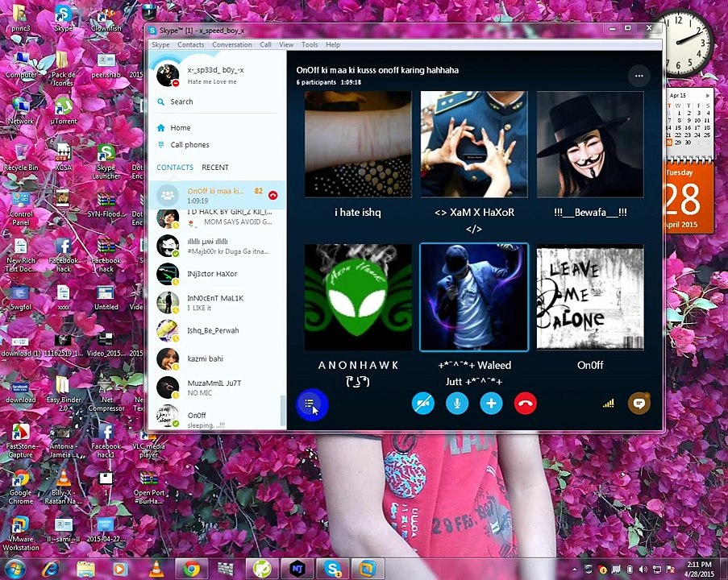Open Control Panel desktop icon
Screen dimensions: 728x580
point(21,209)
